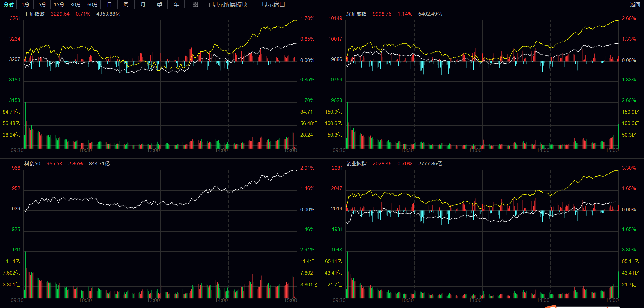Click the 0.71% change value
Screen dimensions: 644x308
point(83,14)
